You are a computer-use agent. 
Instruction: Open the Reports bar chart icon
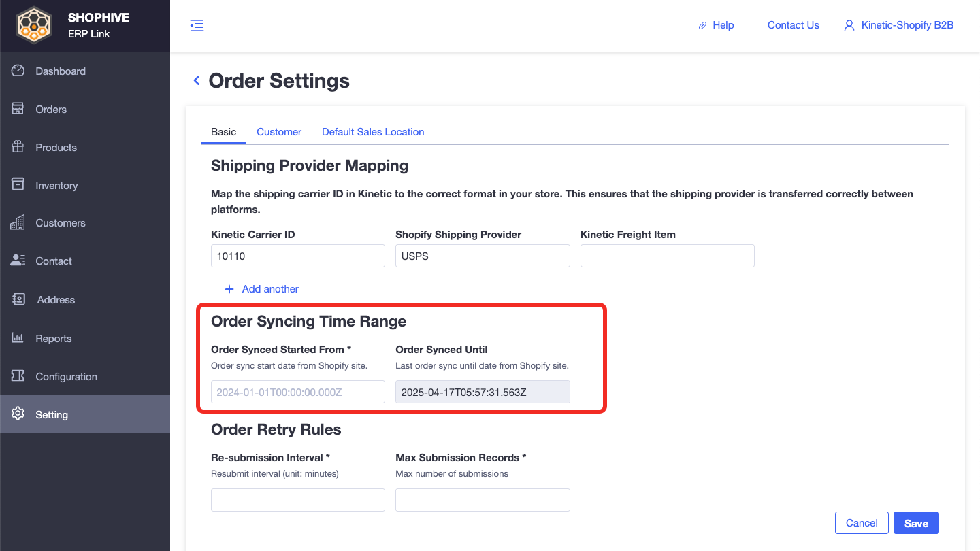point(18,338)
